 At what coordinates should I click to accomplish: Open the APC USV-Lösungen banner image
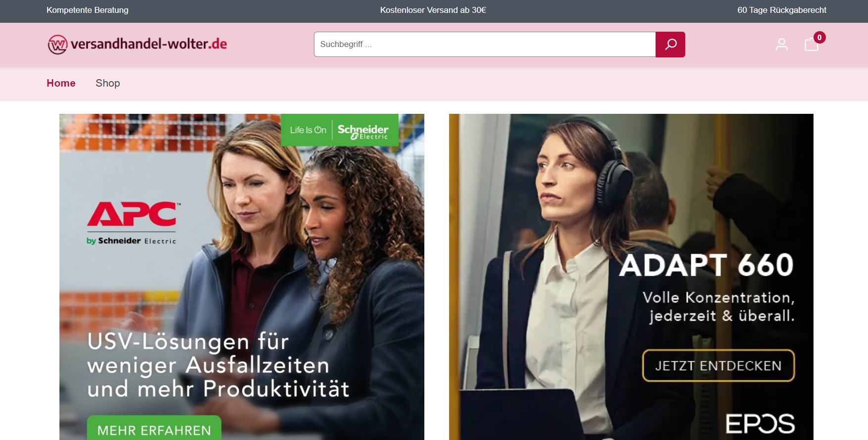(x=242, y=277)
